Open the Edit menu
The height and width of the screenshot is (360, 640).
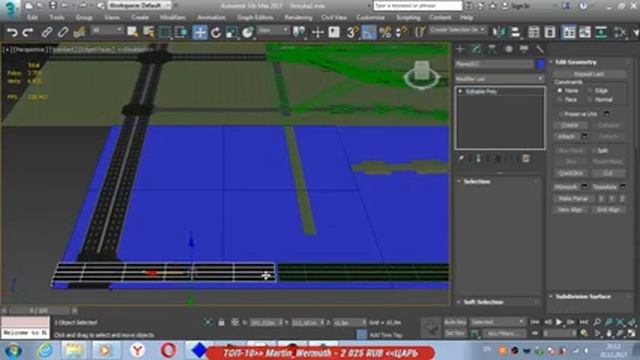tap(32, 18)
